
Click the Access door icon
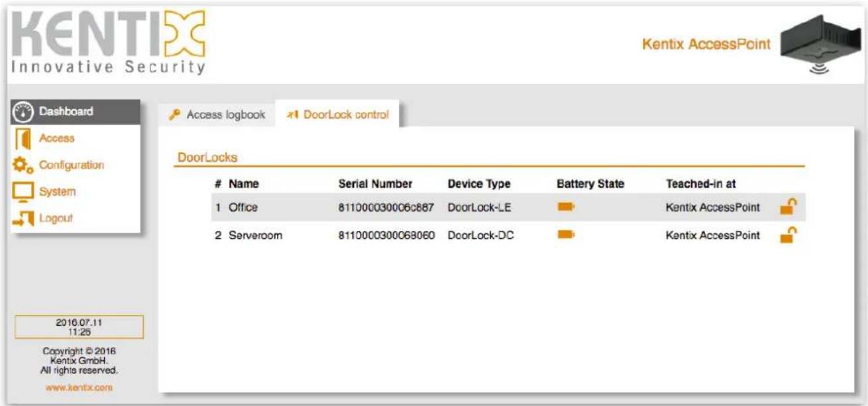23,139
